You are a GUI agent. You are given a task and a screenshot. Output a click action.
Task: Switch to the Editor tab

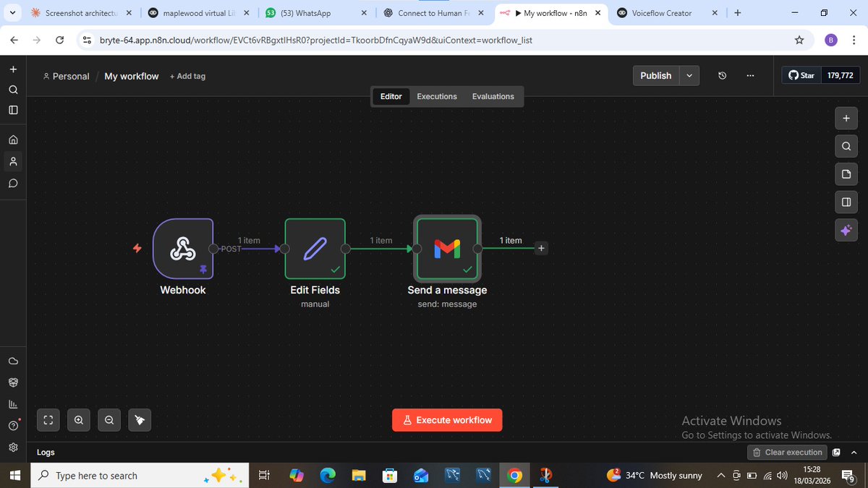[x=391, y=96]
